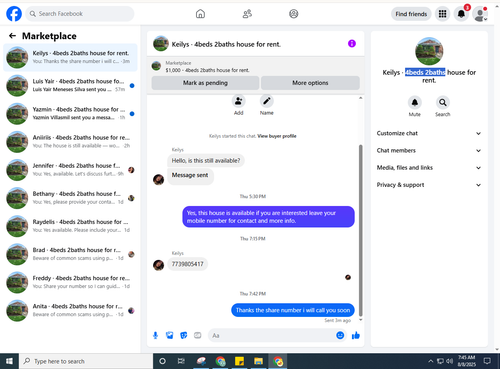The width and height of the screenshot is (500, 369).
Task: Open the notifications bell in header
Action: point(461,14)
